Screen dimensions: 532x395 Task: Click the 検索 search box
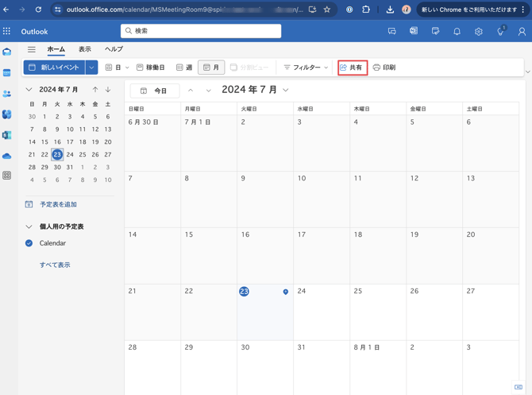(201, 31)
